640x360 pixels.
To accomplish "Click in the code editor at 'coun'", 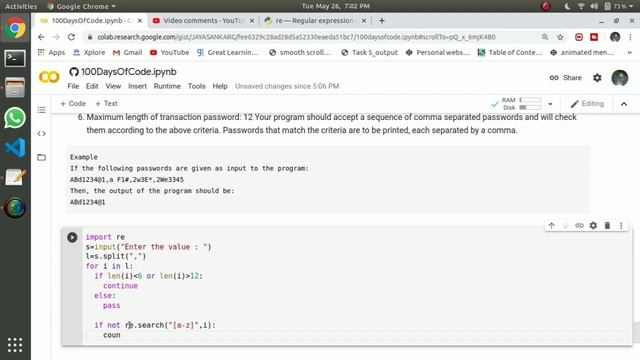I will (112, 335).
